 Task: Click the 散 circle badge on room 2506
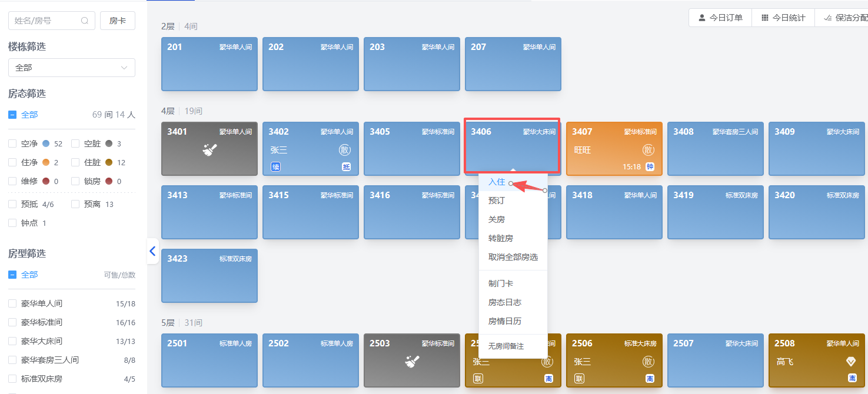pos(648,362)
